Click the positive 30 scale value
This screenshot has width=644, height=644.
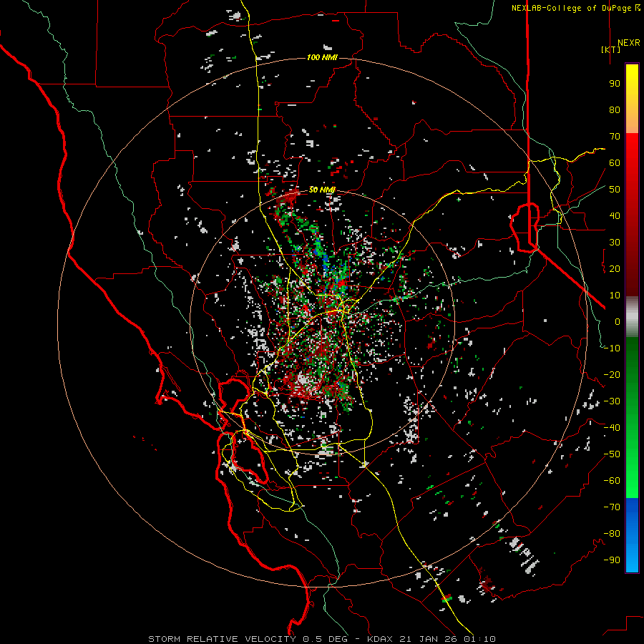coord(615,243)
